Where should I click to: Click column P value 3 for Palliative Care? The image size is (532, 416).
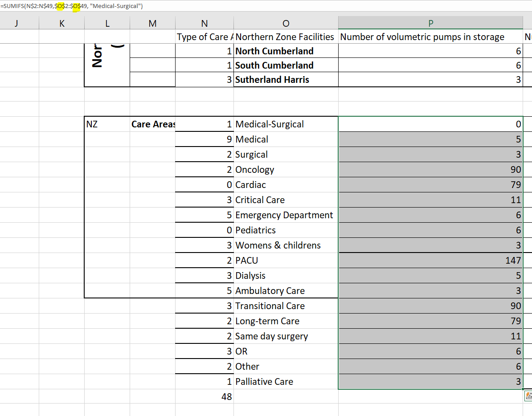coord(430,381)
